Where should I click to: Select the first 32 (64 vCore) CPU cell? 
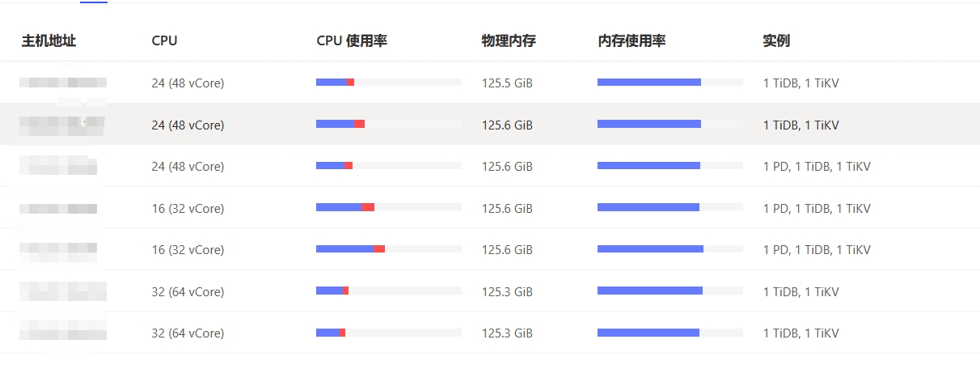point(188,292)
